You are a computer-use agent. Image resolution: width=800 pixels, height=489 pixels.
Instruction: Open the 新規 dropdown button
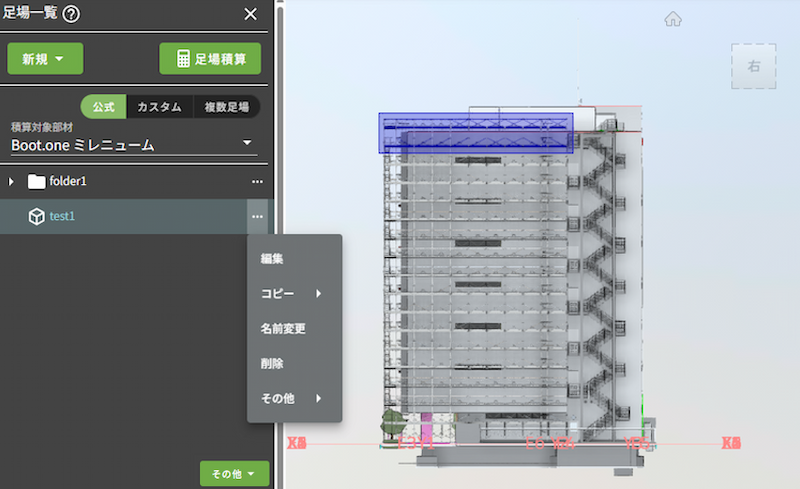tap(45, 59)
